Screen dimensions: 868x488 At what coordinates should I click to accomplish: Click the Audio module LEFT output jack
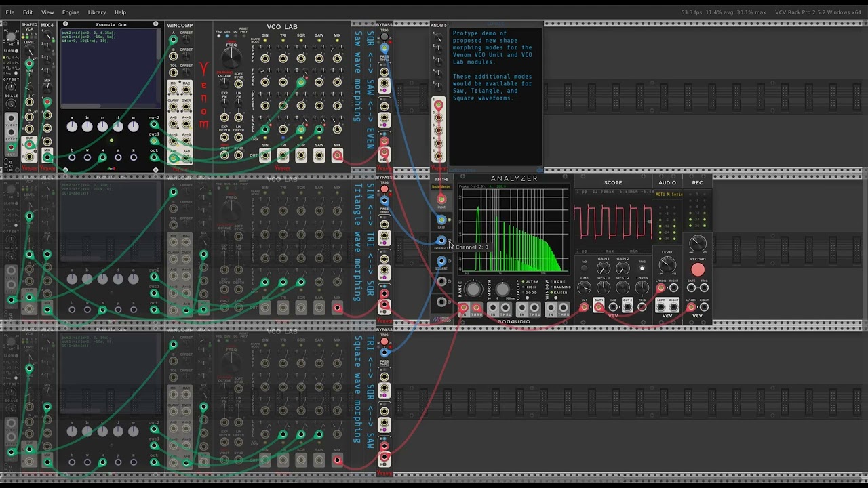pos(660,307)
